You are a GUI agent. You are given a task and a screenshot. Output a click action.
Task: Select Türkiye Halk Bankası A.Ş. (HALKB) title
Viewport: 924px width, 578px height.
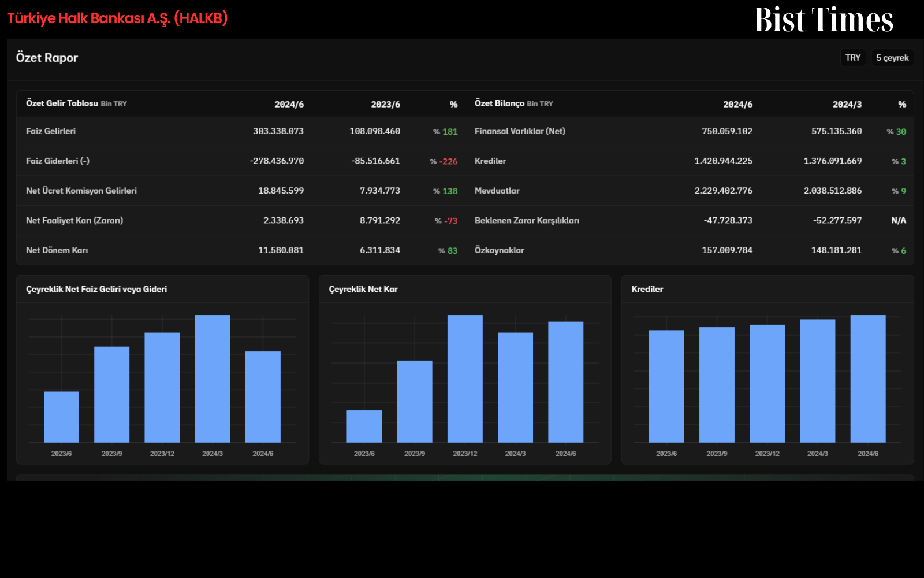pos(117,18)
